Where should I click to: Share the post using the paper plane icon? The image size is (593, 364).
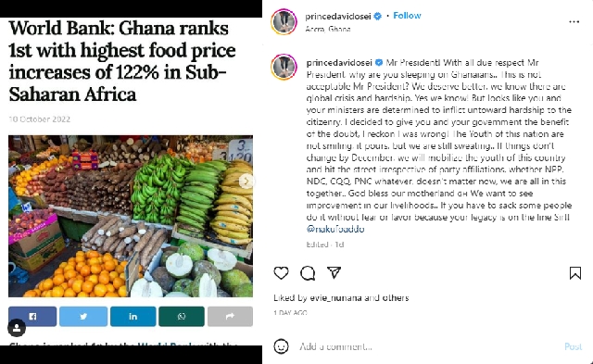tap(334, 272)
